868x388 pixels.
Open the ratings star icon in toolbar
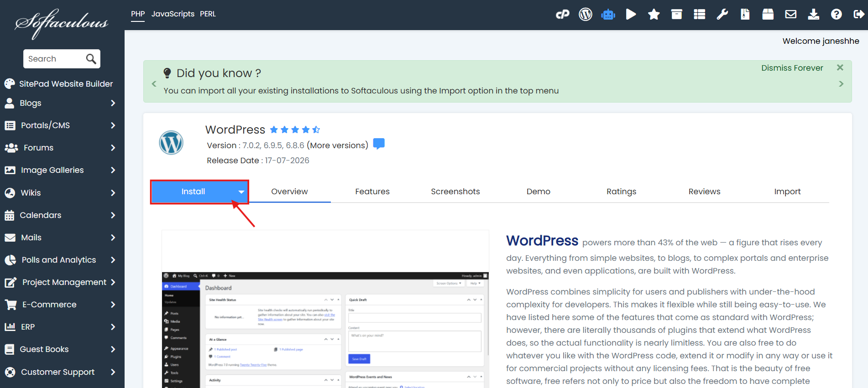pyautogui.click(x=654, y=15)
